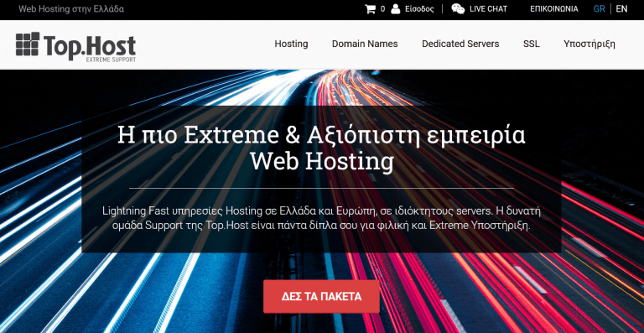Switch language to GR

(600, 8)
